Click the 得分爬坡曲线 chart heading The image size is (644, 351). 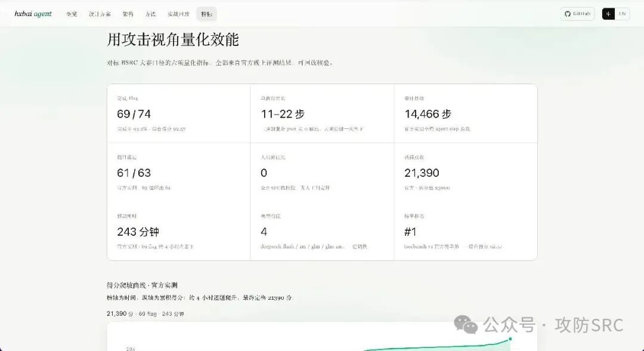(142, 285)
